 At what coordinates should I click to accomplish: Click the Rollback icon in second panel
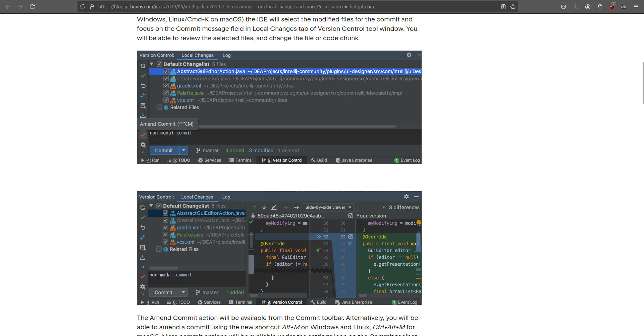pyautogui.click(x=143, y=227)
